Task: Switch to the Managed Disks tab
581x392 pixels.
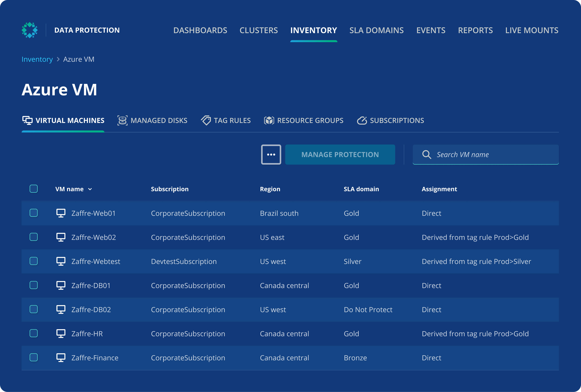Action: [153, 120]
